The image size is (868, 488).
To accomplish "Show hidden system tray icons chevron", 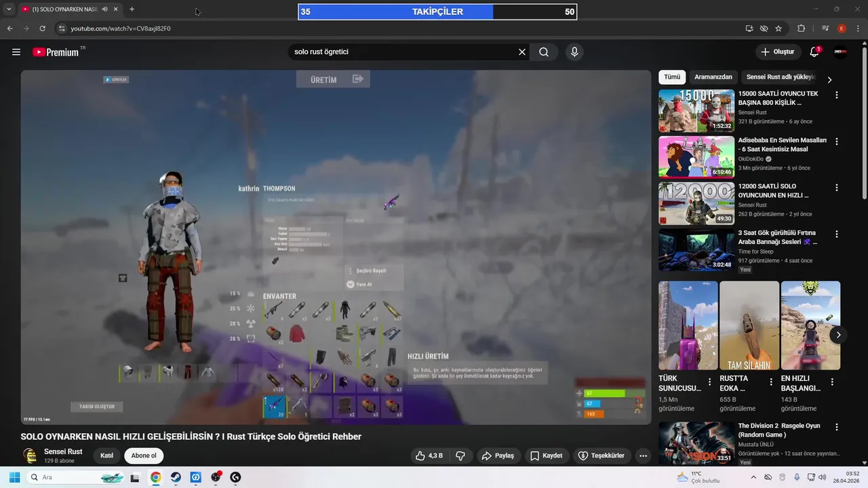I will [x=752, y=477].
